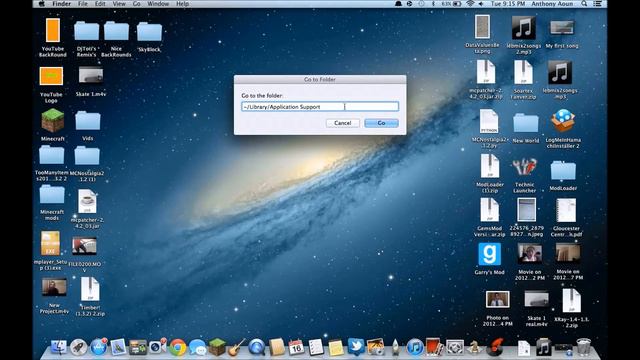This screenshot has width=640, height=360.
Task: Open Launchpad rocket icon in dock
Action: 78,347
